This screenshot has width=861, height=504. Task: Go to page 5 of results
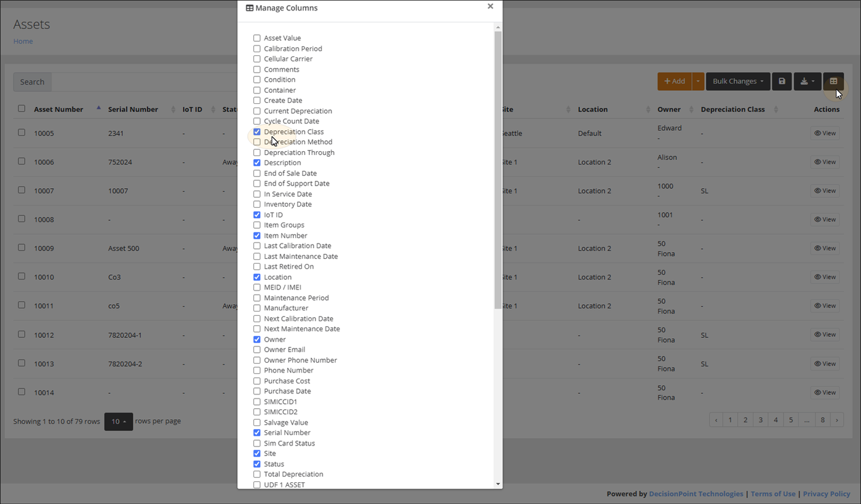click(791, 420)
